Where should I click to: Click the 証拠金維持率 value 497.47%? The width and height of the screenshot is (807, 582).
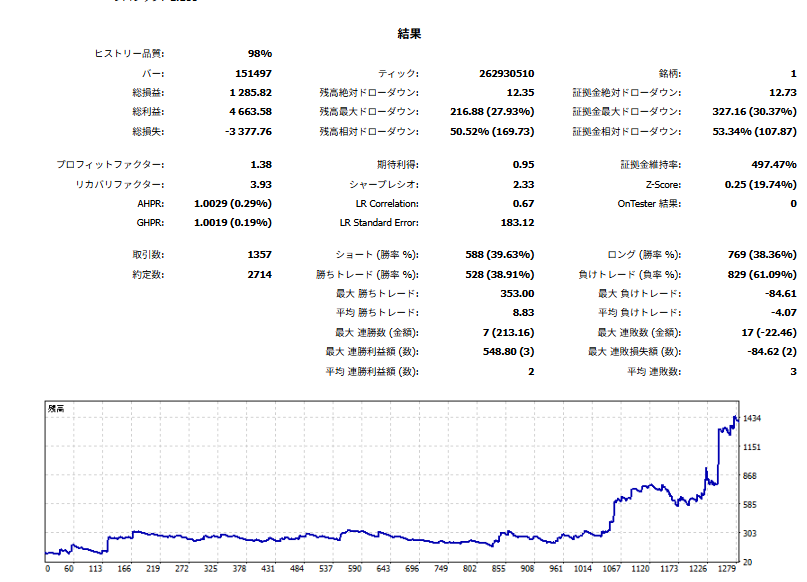coord(774,165)
